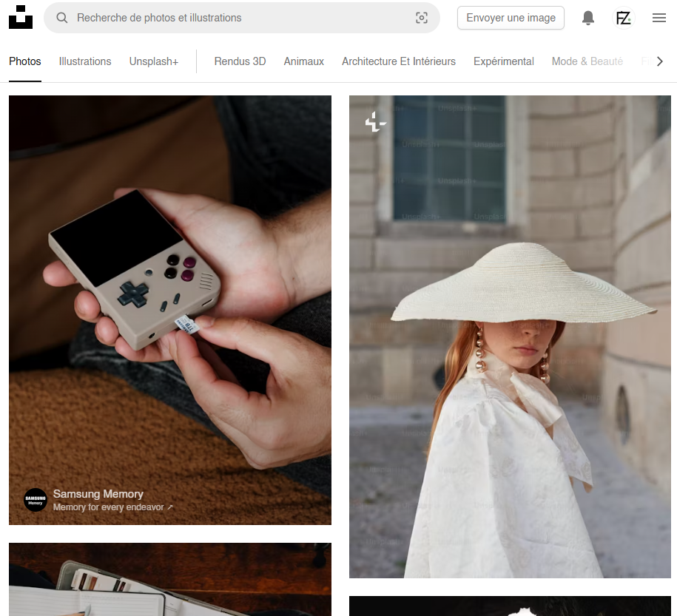Go to the Unsplash home logo
Screen dimensions: 677x616
21,17
